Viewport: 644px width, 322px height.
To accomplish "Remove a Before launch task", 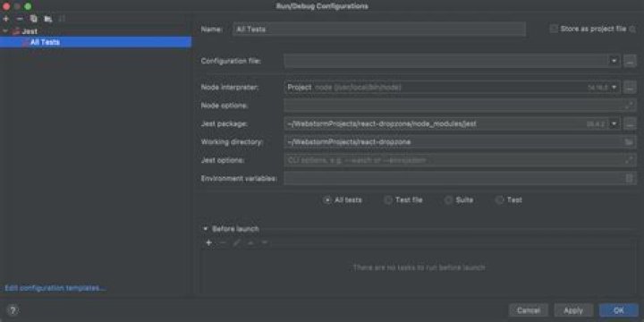I will click(223, 242).
